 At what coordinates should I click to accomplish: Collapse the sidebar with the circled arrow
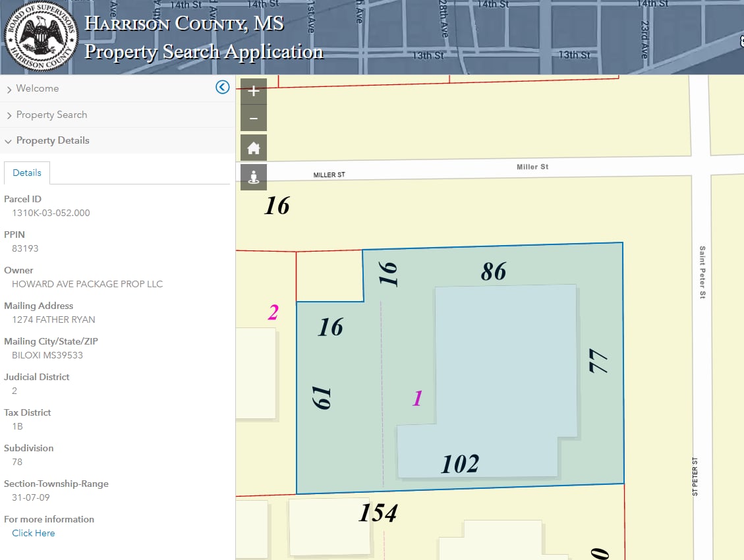tap(222, 86)
